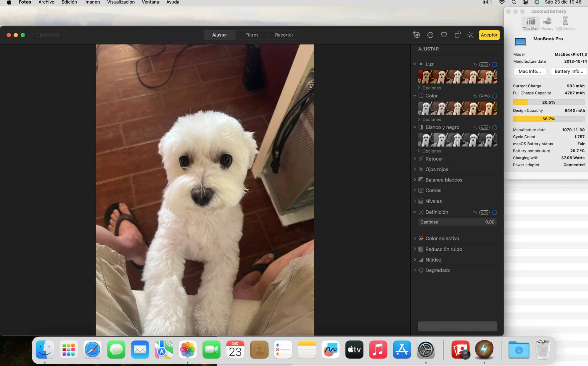Image resolution: width=588 pixels, height=366 pixels.
Task: Toggle the Color adjustment enable circle
Action: tap(495, 96)
